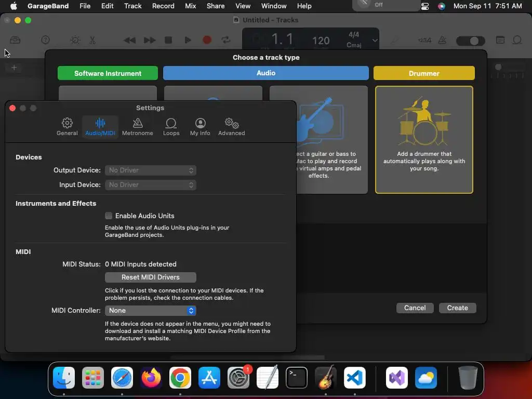This screenshot has width=532, height=399.
Task: Switch to Advanced settings tab
Action: tap(231, 127)
